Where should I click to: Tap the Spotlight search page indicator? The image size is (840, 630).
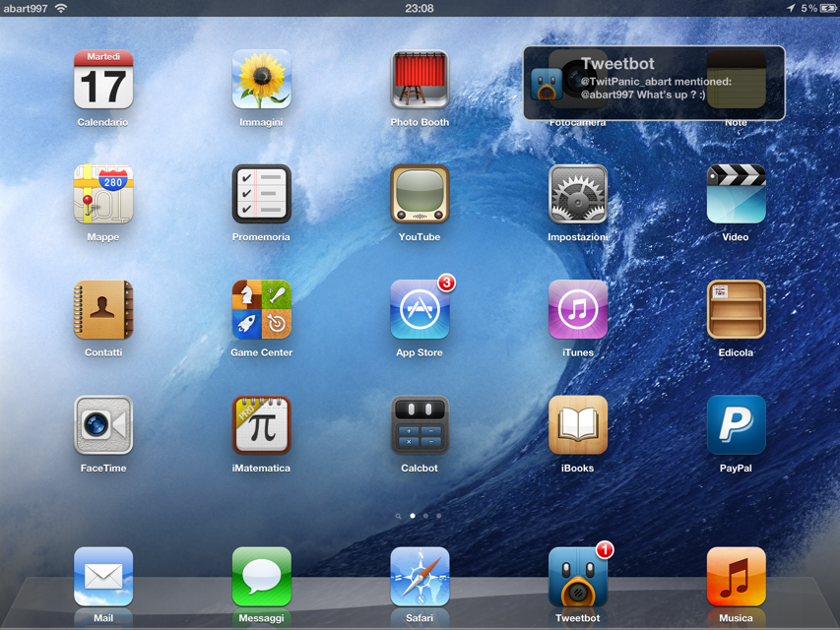pos(398,516)
